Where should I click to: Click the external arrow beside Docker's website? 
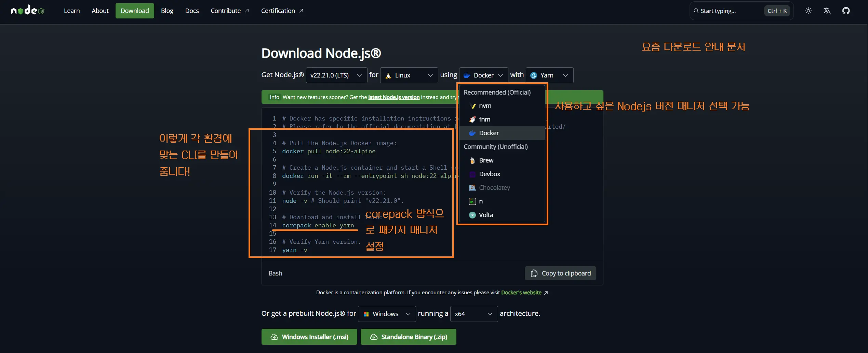click(x=546, y=293)
